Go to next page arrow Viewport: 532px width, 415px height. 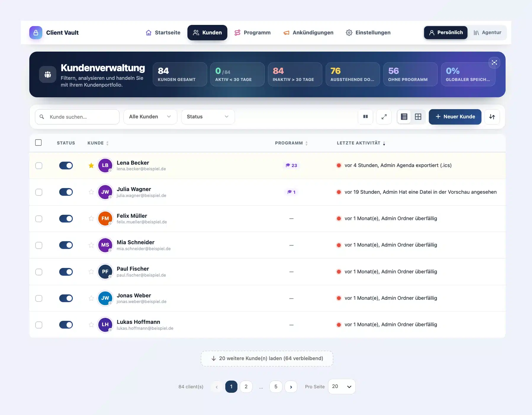click(x=291, y=387)
